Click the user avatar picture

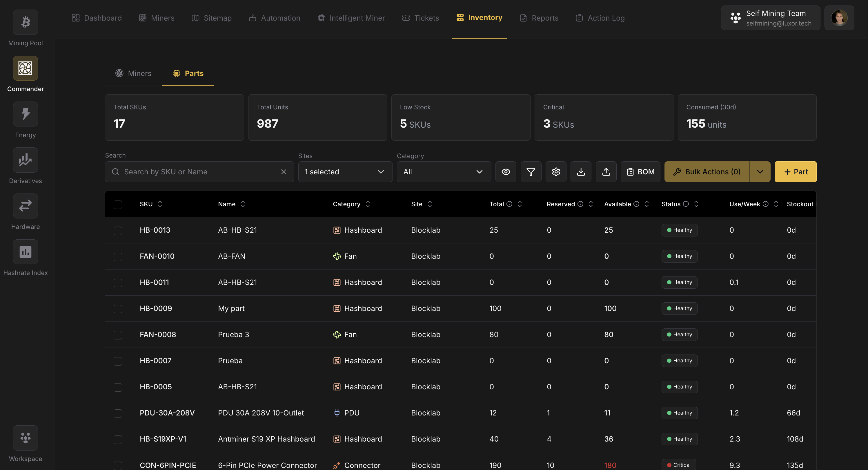tap(839, 18)
